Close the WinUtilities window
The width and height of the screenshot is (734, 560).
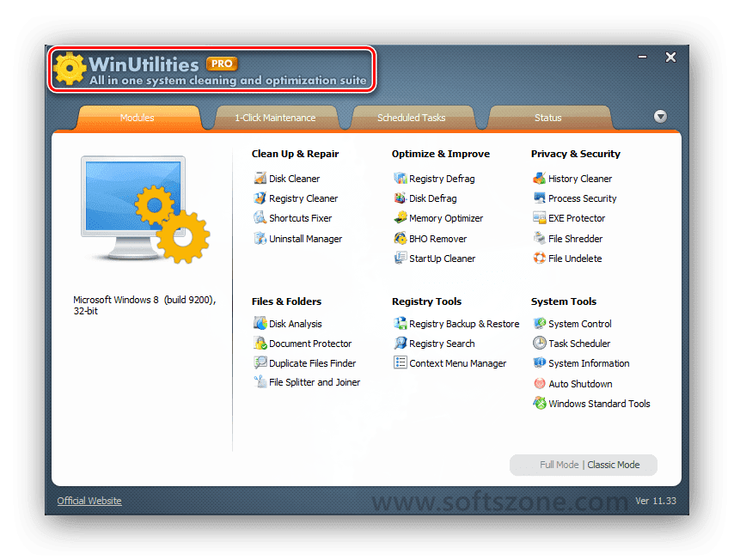pyautogui.click(x=670, y=57)
